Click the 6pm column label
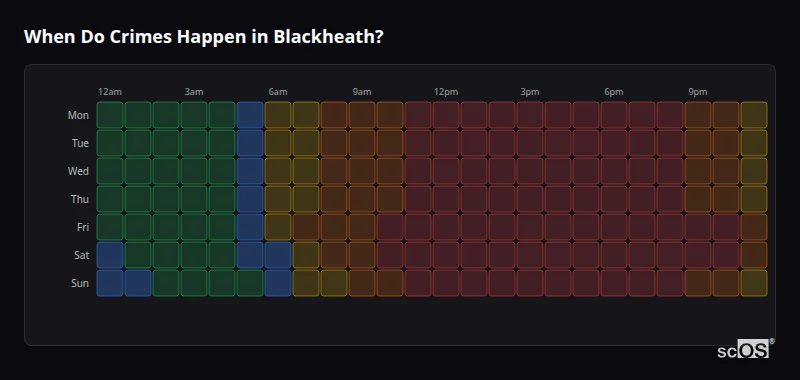 point(614,92)
